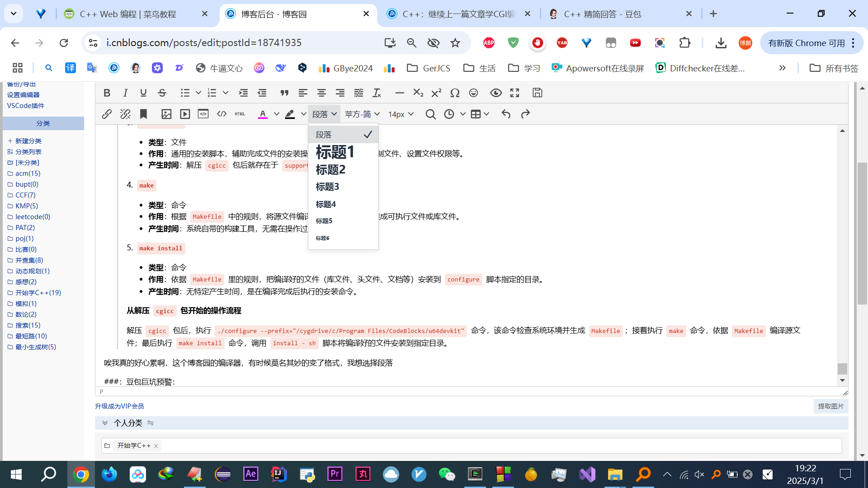Choose 标题2 from the format menu
Viewport: 868px width, 488px height.
click(x=343, y=170)
